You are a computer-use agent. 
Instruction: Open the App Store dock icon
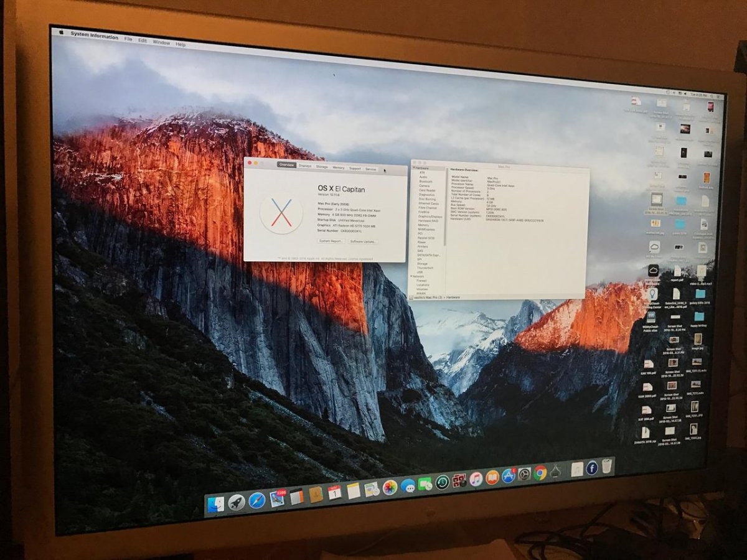pos(509,475)
